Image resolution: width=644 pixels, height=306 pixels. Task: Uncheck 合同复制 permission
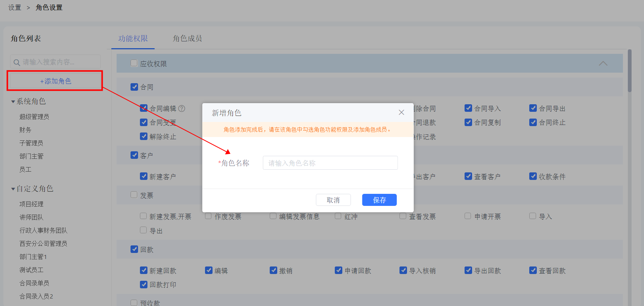[x=468, y=122]
